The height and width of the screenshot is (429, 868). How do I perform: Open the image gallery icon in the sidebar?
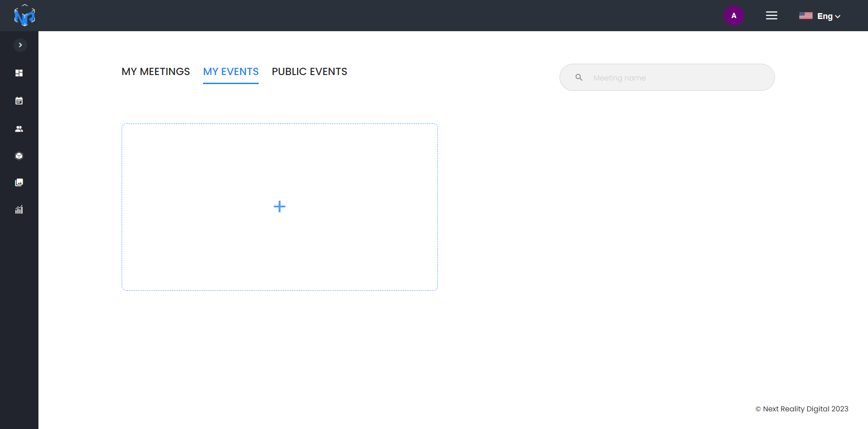(19, 183)
